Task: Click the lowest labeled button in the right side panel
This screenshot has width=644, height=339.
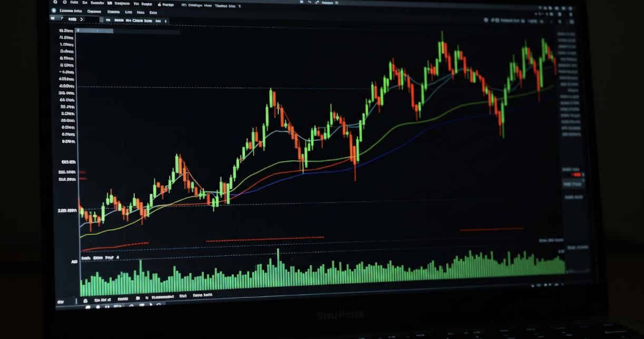Action: [574, 197]
